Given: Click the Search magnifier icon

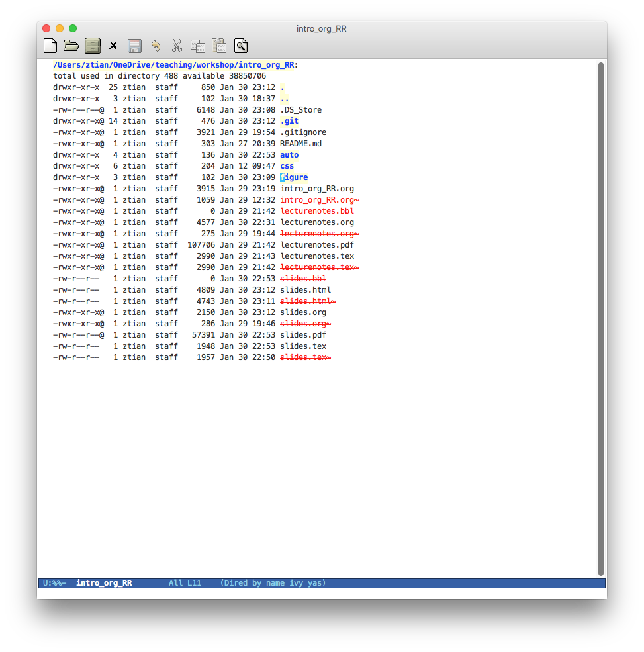Looking at the screenshot, I should point(241,46).
